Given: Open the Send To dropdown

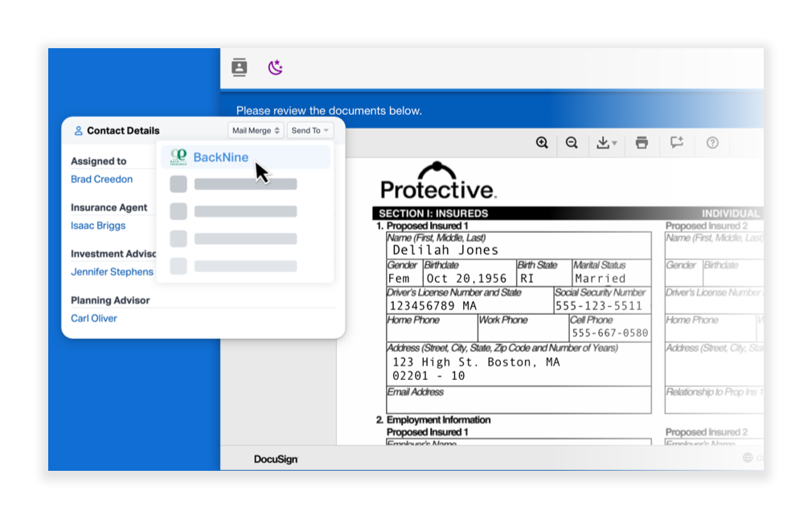Looking at the screenshot, I should tap(310, 130).
